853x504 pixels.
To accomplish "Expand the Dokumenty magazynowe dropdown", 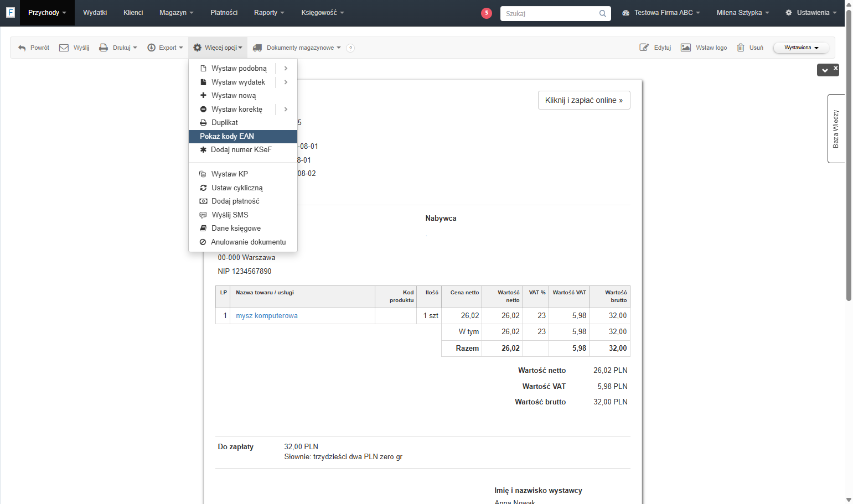I will pyautogui.click(x=297, y=48).
